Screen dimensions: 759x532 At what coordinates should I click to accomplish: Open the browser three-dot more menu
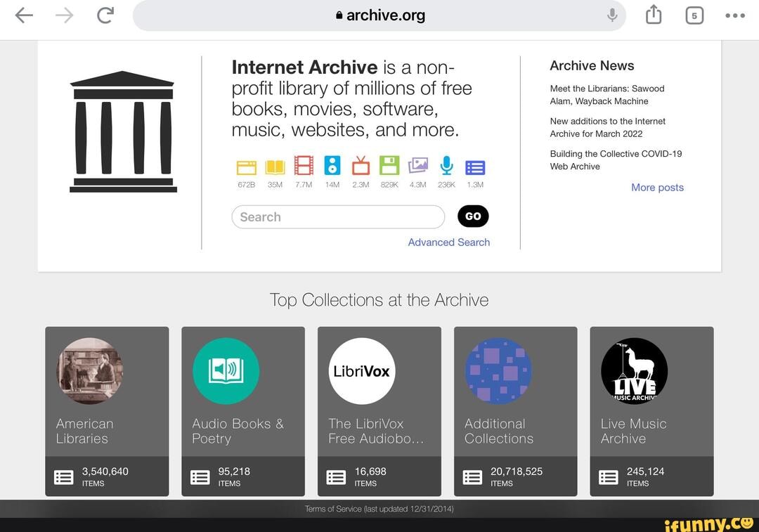point(734,15)
